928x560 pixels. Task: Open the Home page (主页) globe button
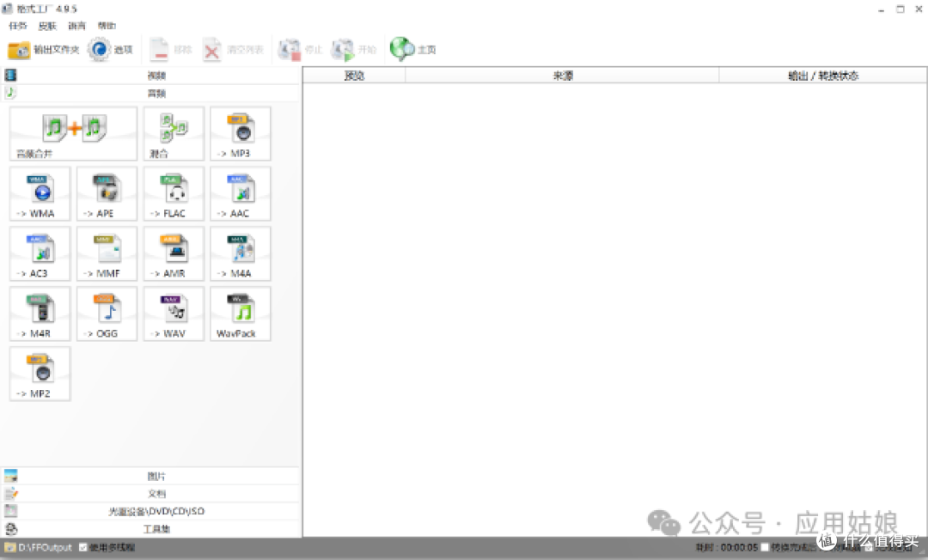pyautogui.click(x=412, y=50)
